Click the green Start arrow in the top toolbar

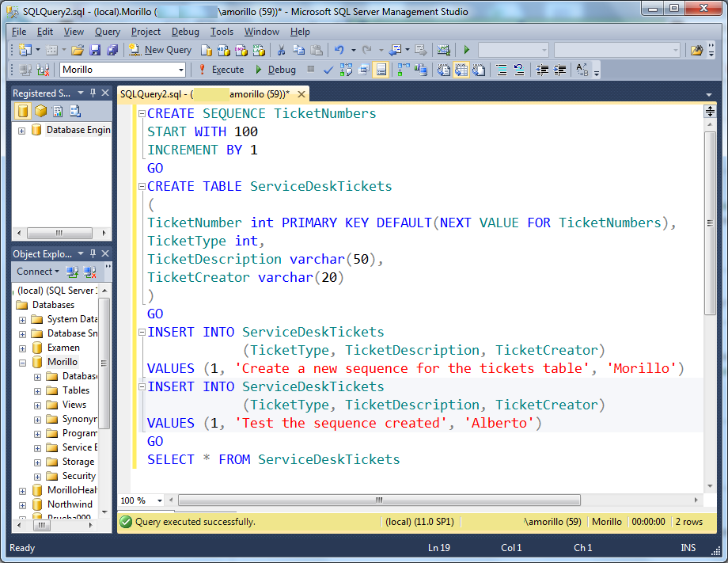pyautogui.click(x=467, y=50)
